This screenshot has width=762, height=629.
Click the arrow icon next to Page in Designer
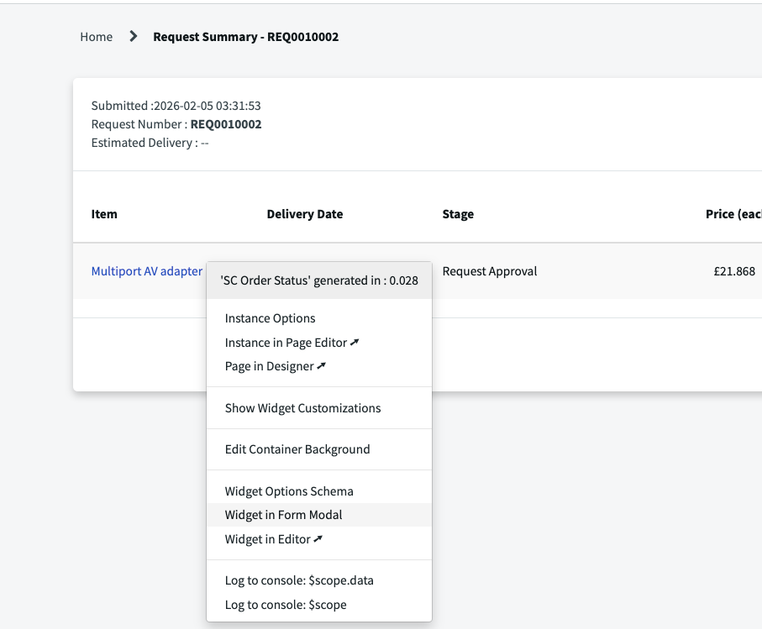321,366
